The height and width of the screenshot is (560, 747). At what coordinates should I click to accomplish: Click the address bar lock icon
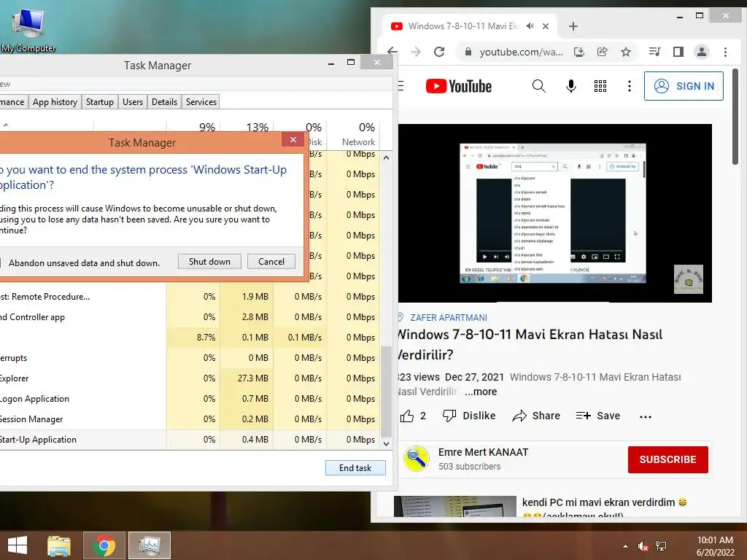click(x=468, y=52)
